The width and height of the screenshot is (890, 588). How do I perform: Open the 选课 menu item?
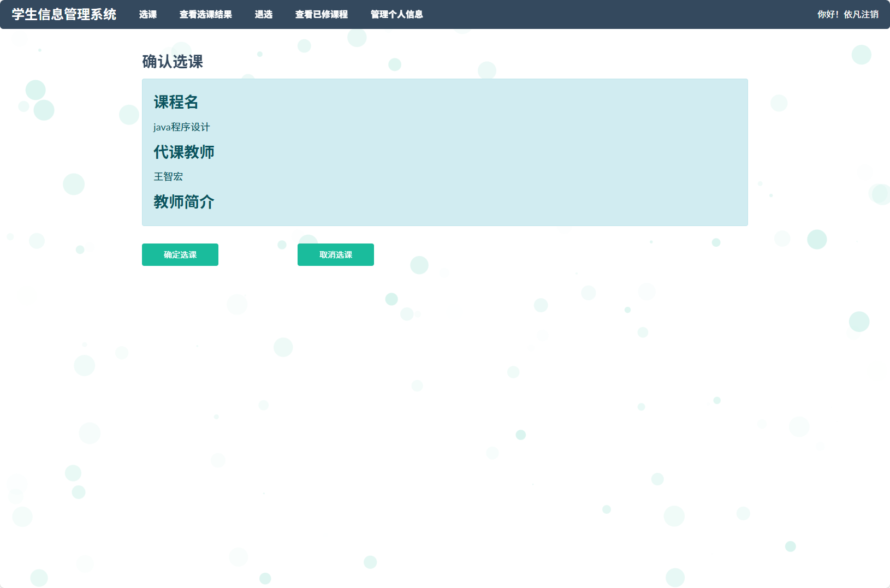147,15
